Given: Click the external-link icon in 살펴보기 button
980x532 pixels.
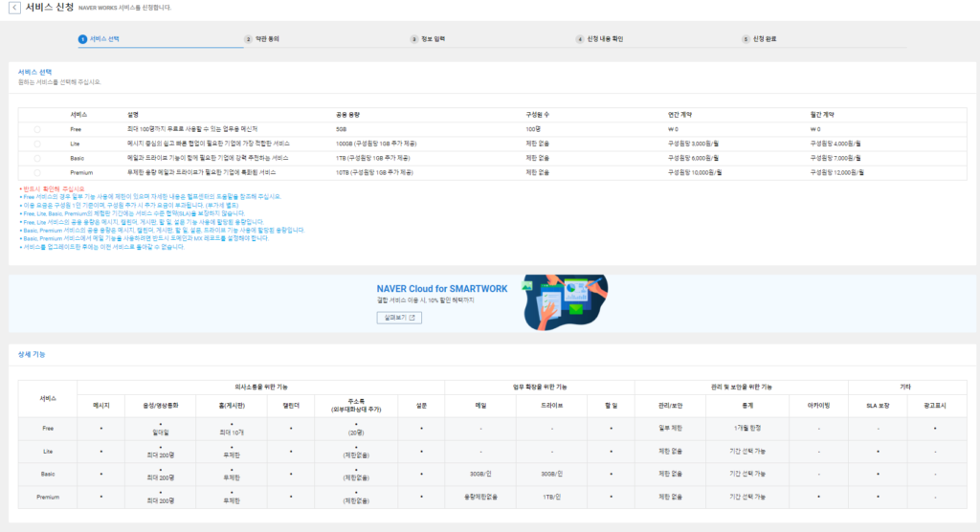Looking at the screenshot, I should point(412,318).
